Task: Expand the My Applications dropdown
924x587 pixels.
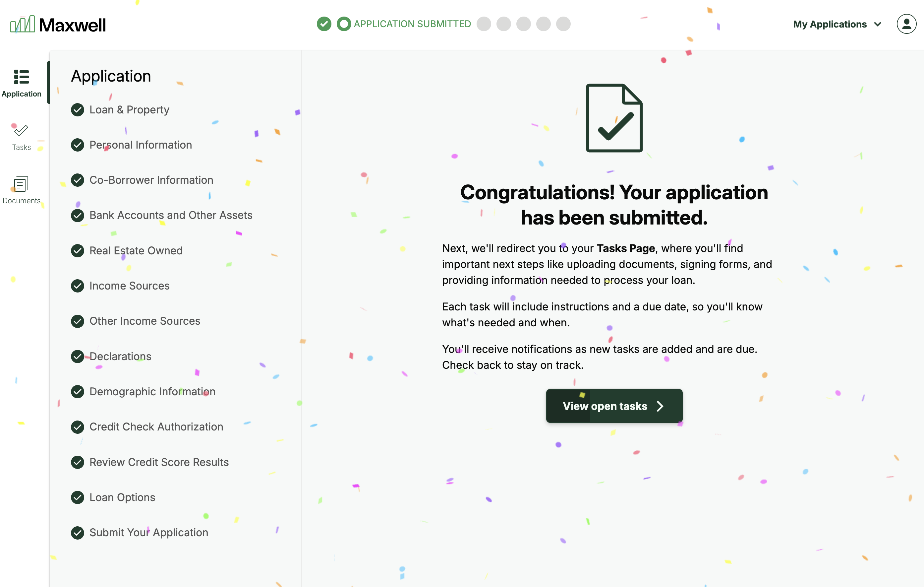Action: (830, 24)
